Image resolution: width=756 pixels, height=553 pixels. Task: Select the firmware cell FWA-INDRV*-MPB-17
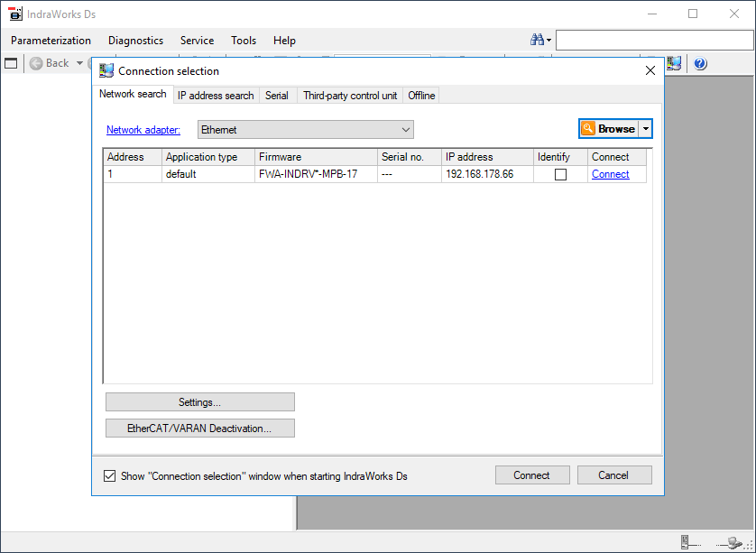[x=317, y=174]
